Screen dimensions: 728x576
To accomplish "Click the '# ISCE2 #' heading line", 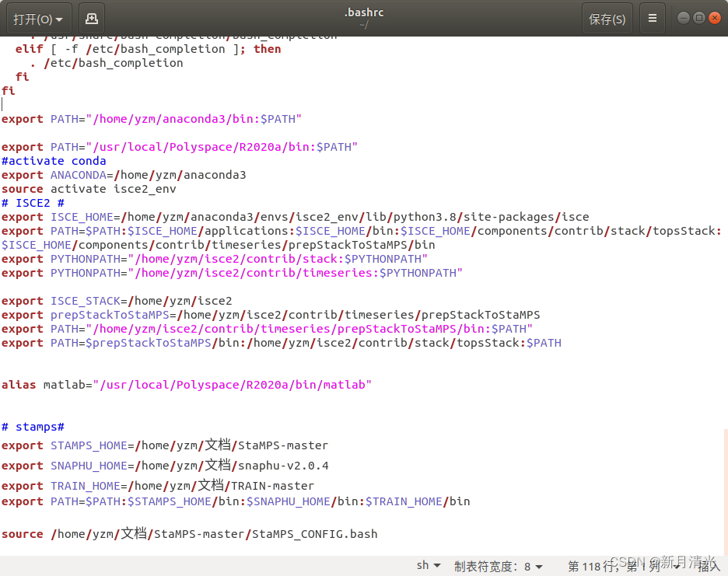I will (x=39, y=202).
